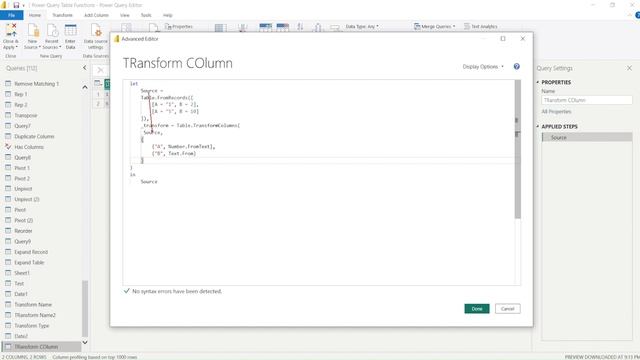Click the query Name input field
This screenshot has width=640, height=360.
(587, 100)
